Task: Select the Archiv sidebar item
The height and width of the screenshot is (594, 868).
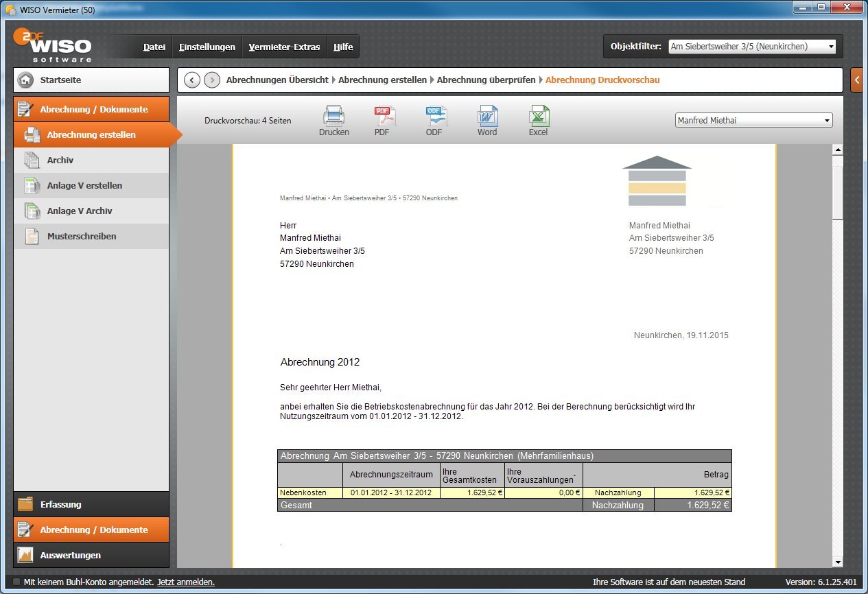Action: coord(91,161)
